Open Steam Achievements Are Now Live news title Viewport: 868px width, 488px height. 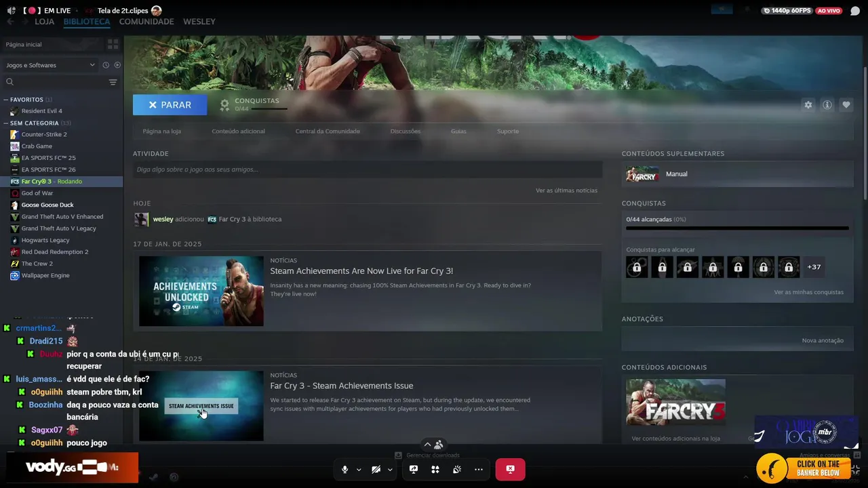point(361,271)
